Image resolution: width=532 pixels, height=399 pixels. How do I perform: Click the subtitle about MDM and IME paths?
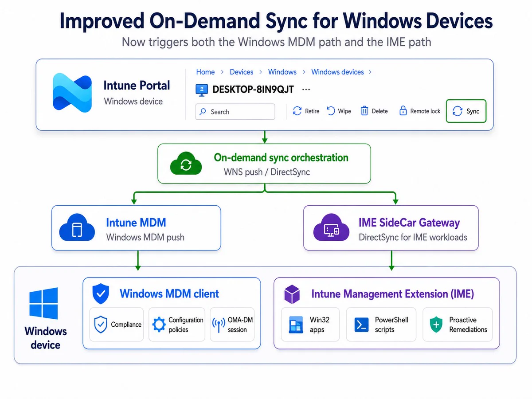click(277, 42)
